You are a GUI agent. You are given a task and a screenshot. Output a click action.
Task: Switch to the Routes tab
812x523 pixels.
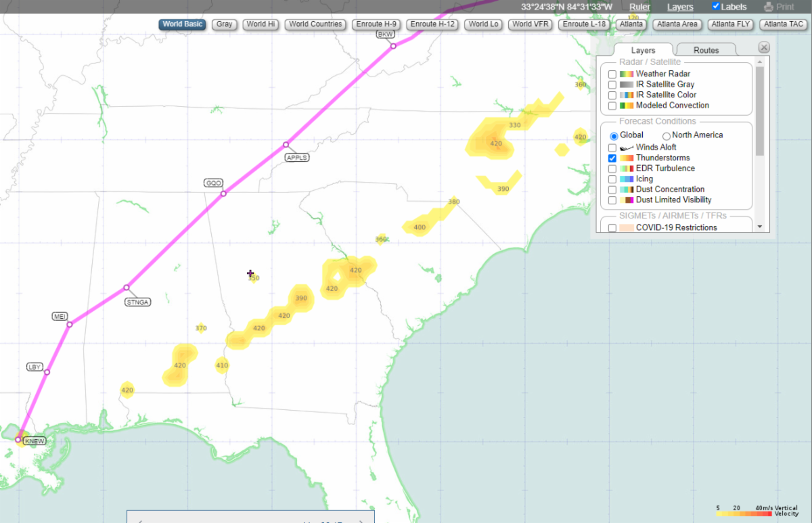[706, 50]
